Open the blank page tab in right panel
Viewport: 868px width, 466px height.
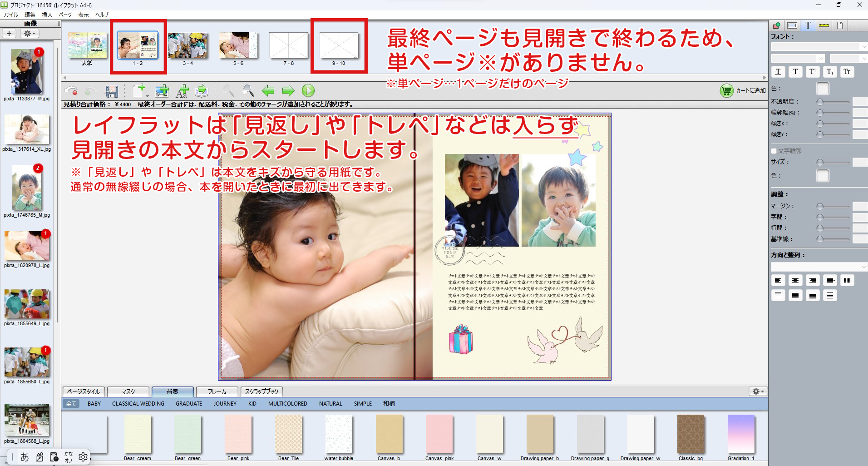839,25
